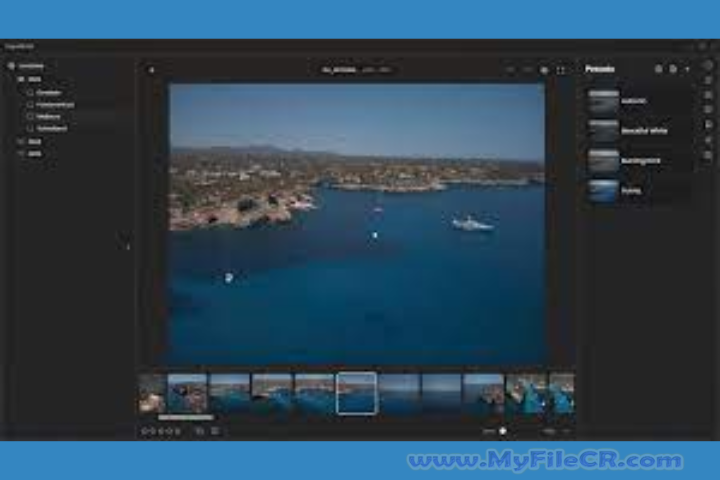720x480 pixels.
Task: Go back using the arrow above the photo
Action: pos(152,70)
